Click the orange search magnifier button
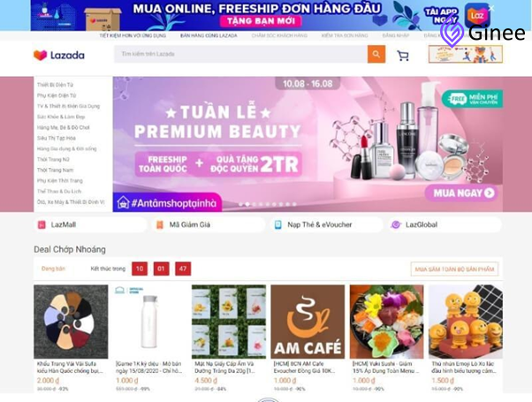532x402 pixels. tap(376, 54)
